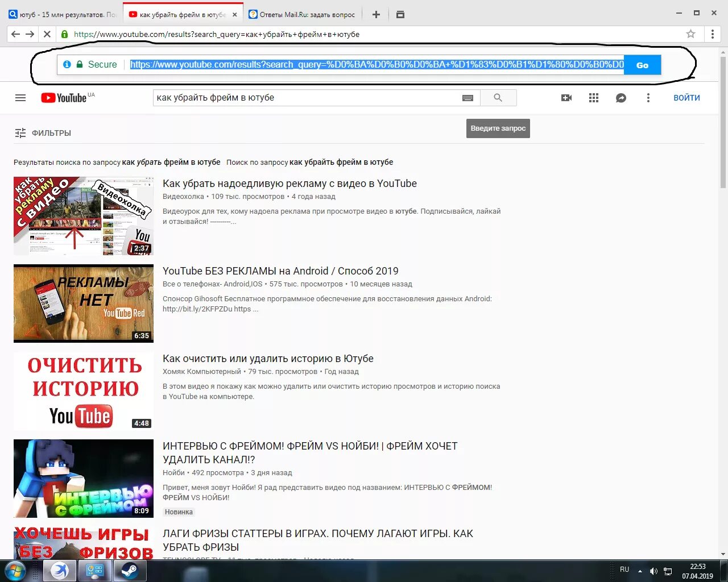This screenshot has width=728, height=582.
Task: Click the browser address bar URL
Action: pyautogui.click(x=216, y=34)
